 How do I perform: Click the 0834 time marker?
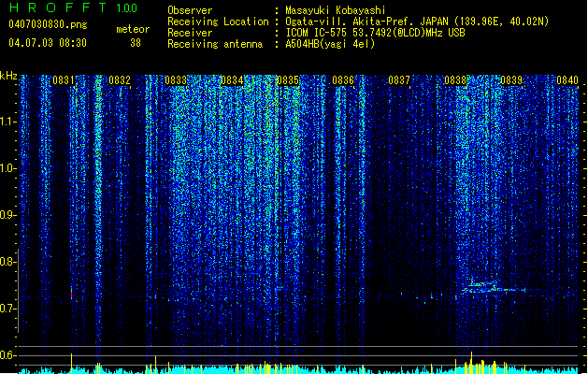tap(232, 80)
